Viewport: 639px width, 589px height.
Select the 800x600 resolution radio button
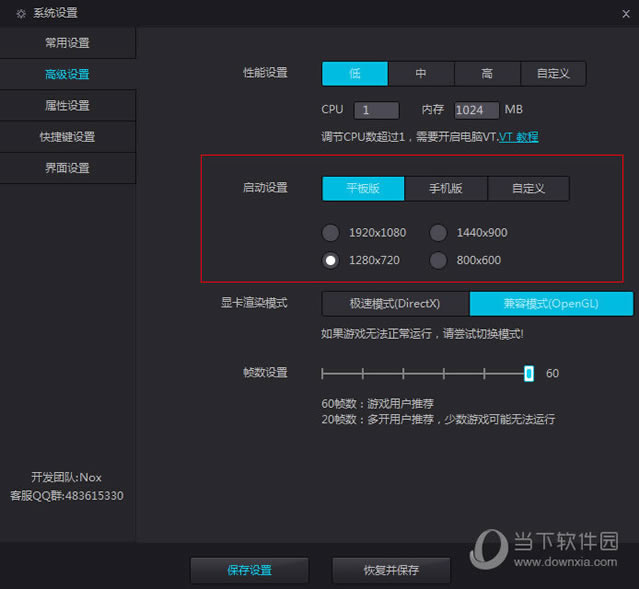point(438,260)
